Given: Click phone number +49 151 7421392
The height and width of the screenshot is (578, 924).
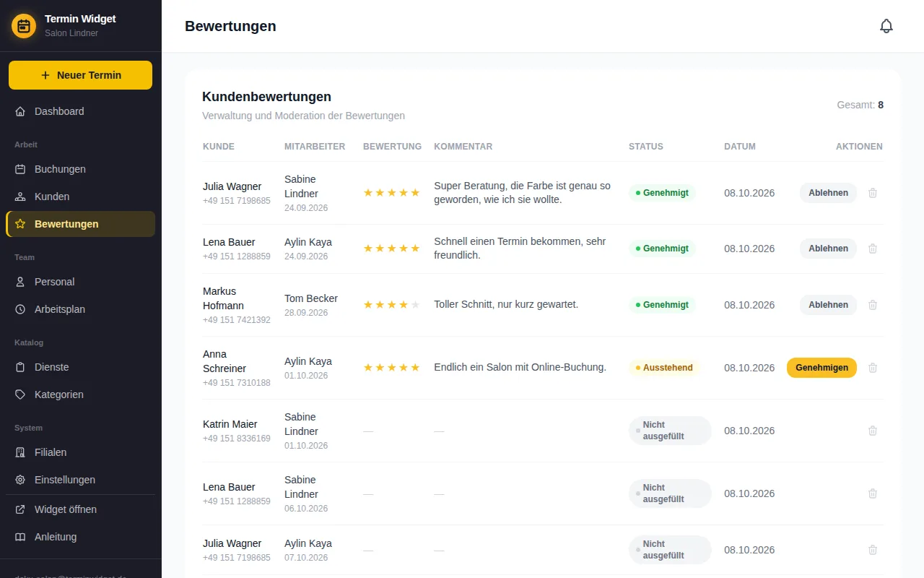Looking at the screenshot, I should click(237, 320).
